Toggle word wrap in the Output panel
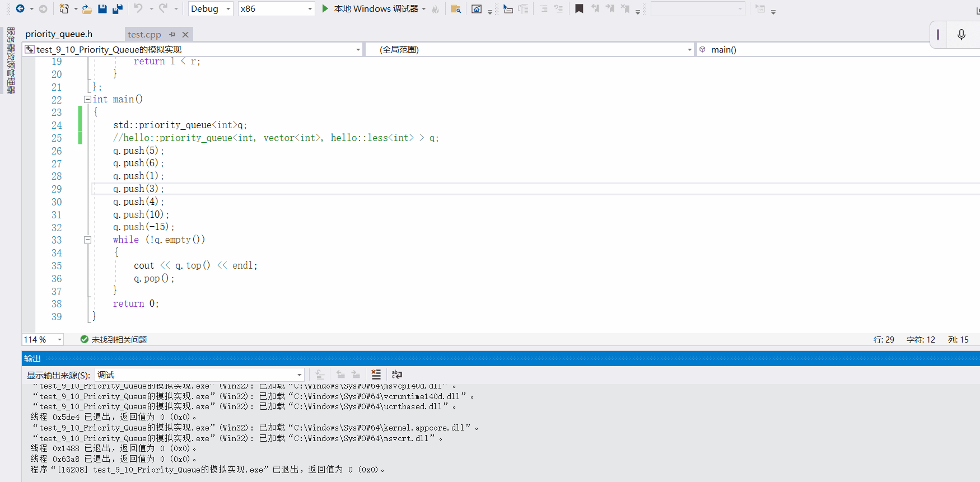 coord(397,375)
